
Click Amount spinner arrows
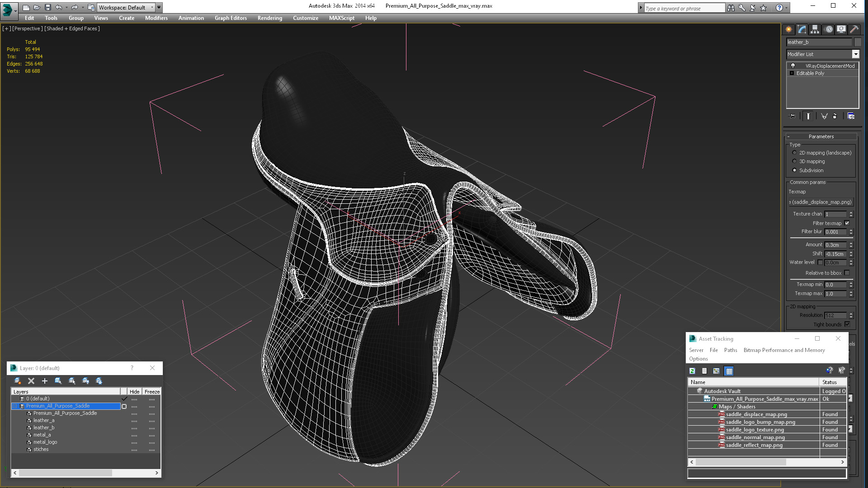(851, 245)
